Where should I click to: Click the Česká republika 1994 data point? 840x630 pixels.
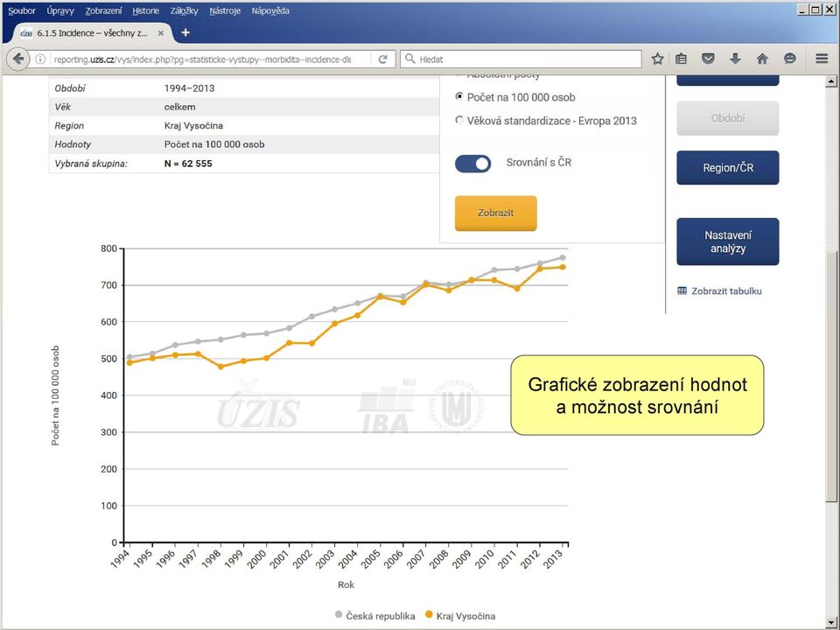tap(129, 357)
